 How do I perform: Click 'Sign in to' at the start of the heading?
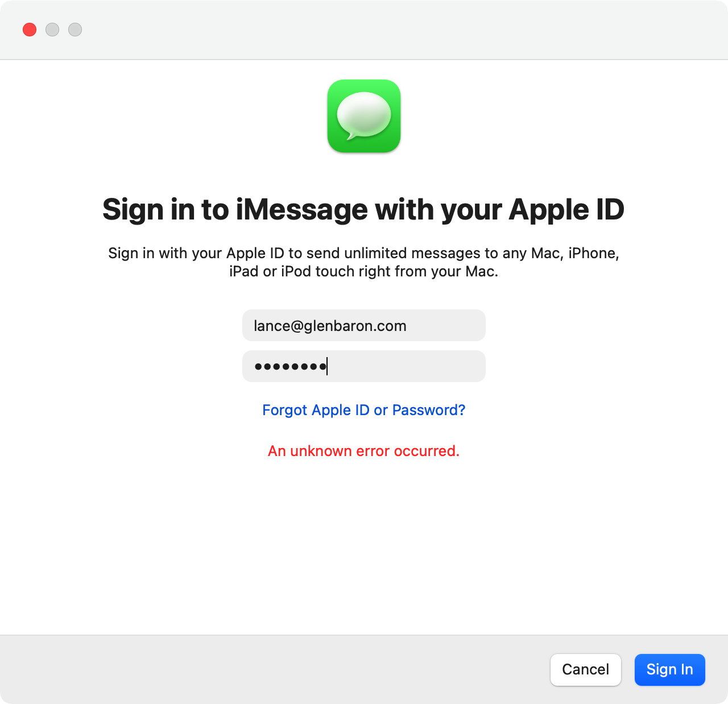(x=166, y=210)
